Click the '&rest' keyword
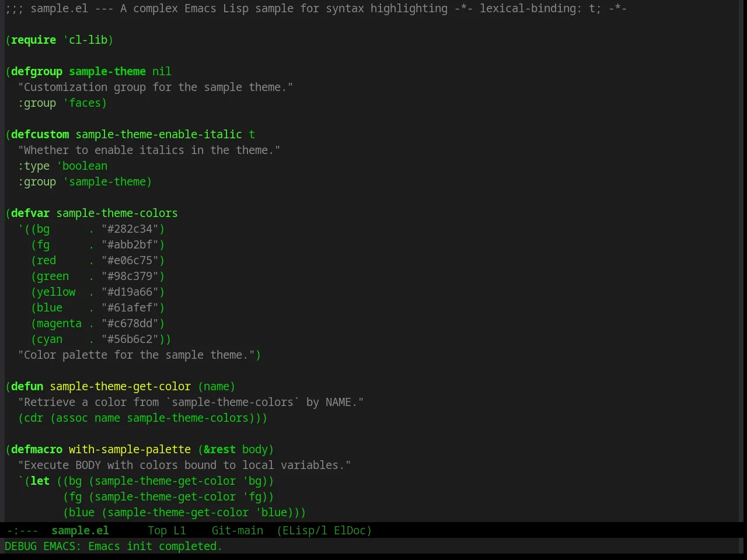 point(219,449)
